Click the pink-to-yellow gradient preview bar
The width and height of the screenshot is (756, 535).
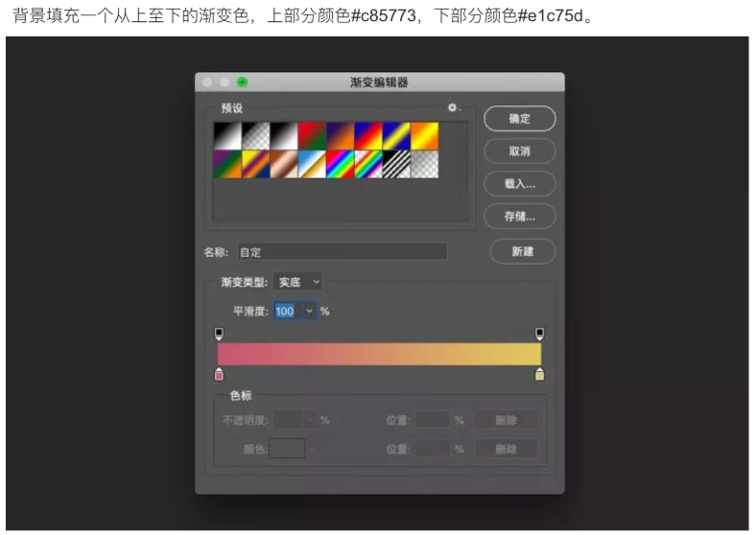point(380,354)
